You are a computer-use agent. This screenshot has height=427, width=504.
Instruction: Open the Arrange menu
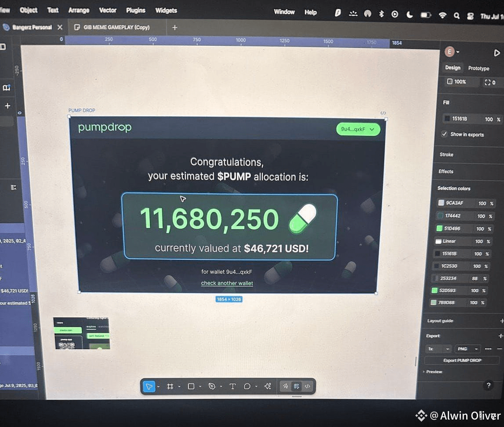coord(79,10)
